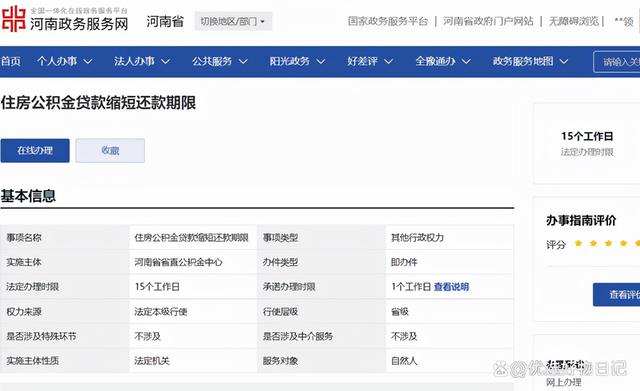Open the 河南省政府门户网站 link
The height and width of the screenshot is (391, 640).
[x=489, y=21]
